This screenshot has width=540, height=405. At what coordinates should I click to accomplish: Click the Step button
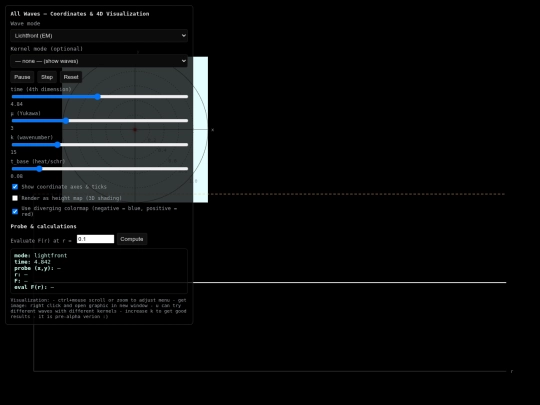click(x=47, y=77)
